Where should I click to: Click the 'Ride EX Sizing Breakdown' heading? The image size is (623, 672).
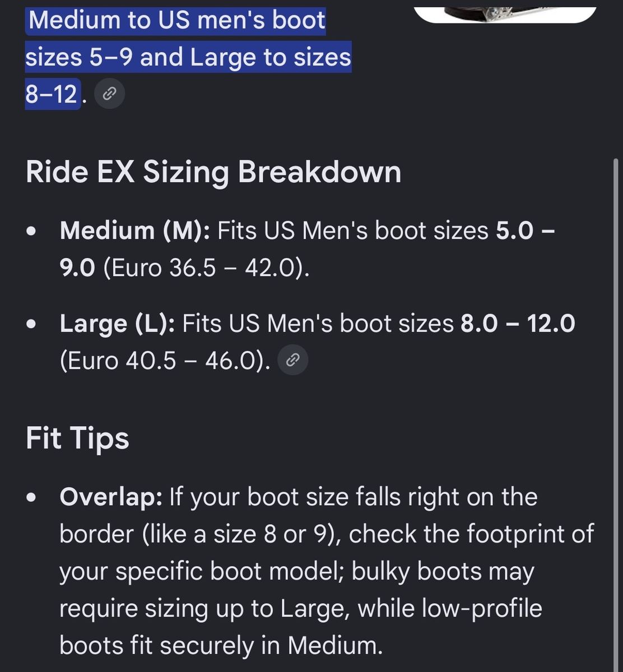(x=213, y=171)
